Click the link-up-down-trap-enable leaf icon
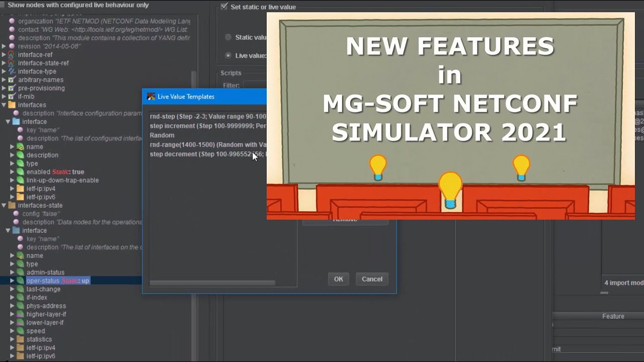The width and height of the screenshot is (644, 362). (x=20, y=180)
